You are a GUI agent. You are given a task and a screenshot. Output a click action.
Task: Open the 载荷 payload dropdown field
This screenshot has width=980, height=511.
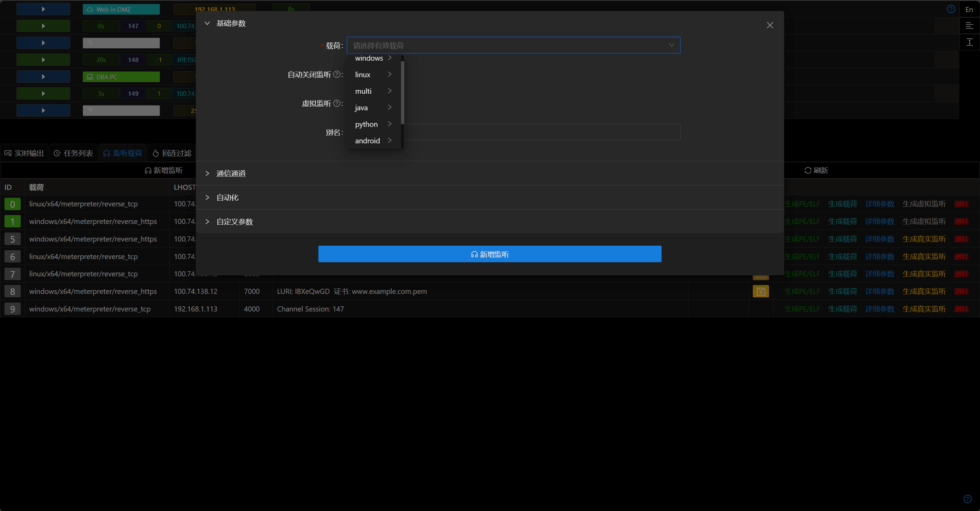point(513,45)
